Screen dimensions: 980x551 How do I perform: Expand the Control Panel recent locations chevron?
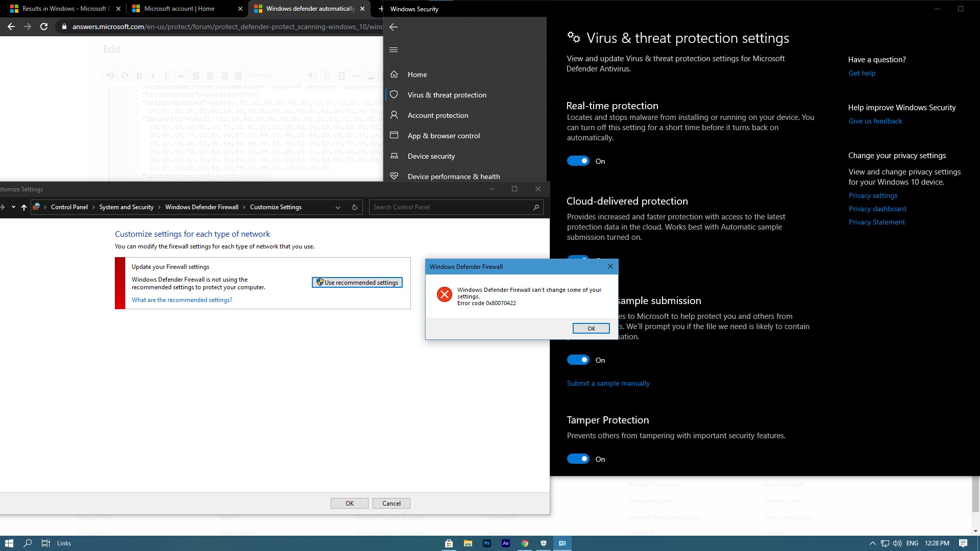13,207
